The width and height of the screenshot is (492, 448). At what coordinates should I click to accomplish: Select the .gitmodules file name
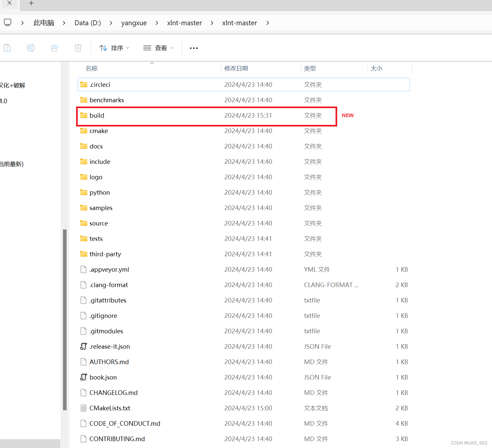pyautogui.click(x=106, y=331)
